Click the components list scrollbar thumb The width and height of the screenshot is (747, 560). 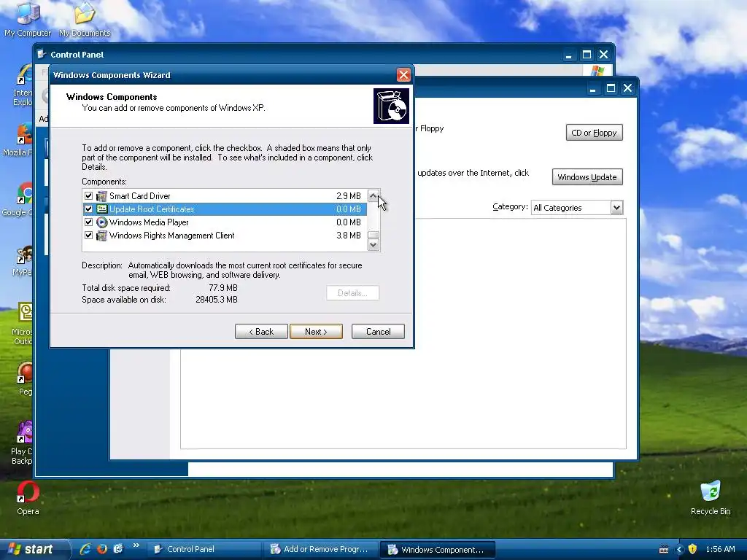coord(374,235)
